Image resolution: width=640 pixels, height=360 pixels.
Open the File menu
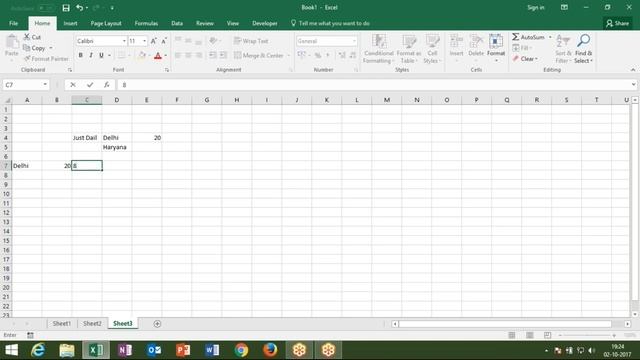[x=13, y=23]
